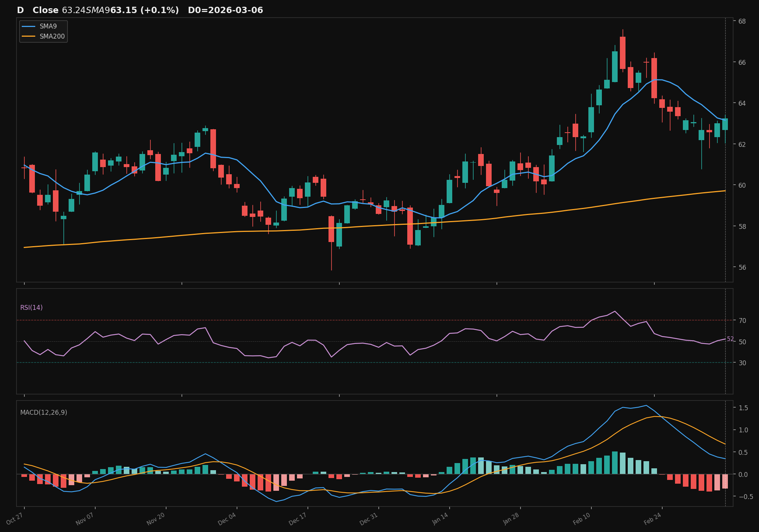This screenshot has height=532, width=759.
Task: Click the SMA9 legend entry
Action: [48, 26]
